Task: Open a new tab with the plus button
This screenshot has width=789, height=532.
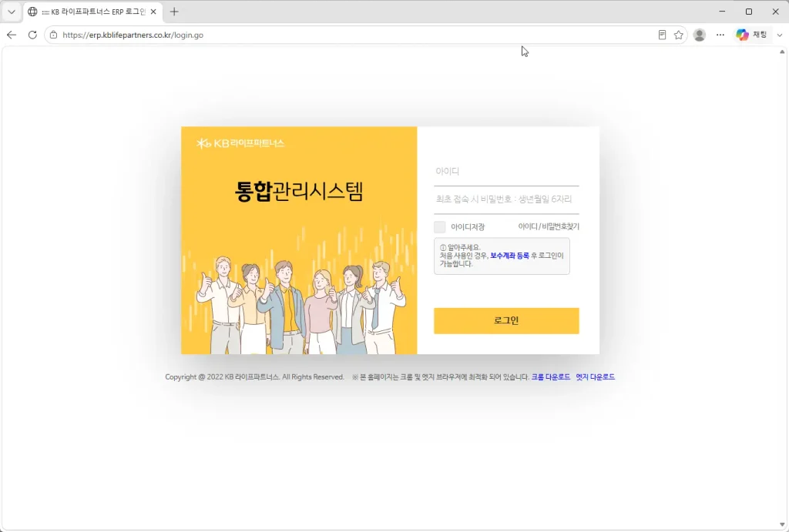Action: tap(174, 12)
